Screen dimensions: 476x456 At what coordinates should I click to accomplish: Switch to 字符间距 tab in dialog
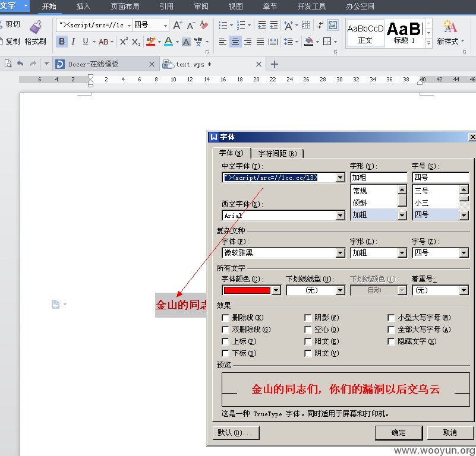pos(277,154)
